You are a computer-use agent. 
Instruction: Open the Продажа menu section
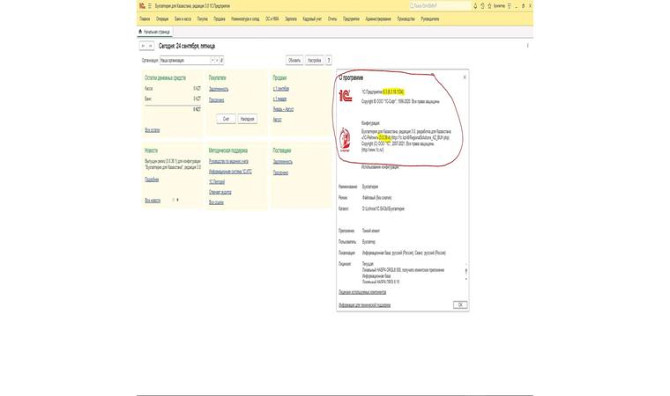click(x=219, y=19)
